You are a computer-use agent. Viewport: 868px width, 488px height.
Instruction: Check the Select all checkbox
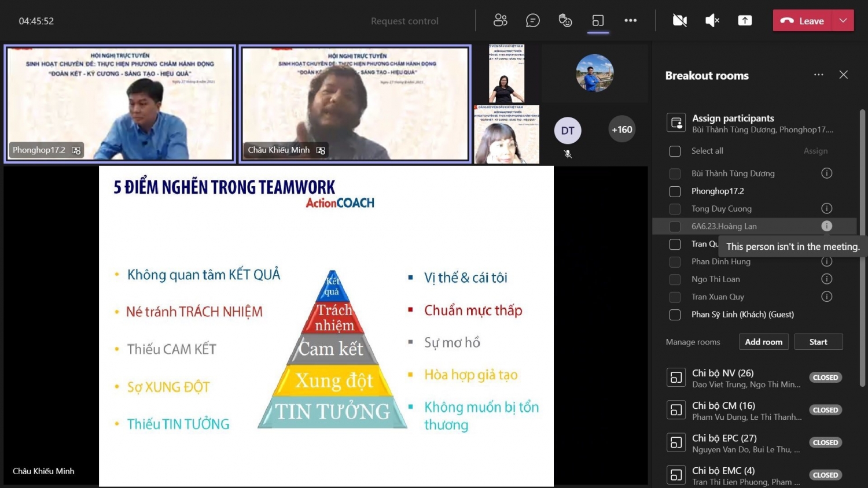pos(675,151)
